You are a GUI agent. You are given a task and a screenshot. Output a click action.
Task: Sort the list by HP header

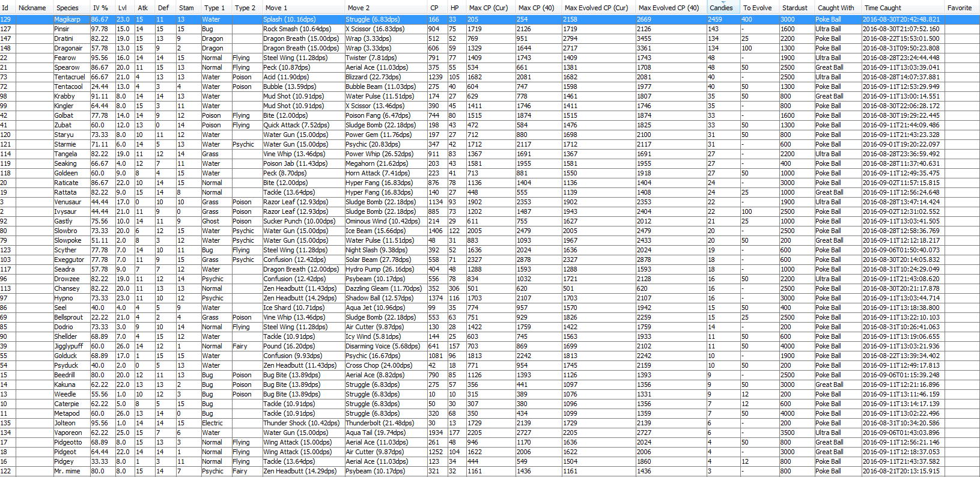pos(457,8)
